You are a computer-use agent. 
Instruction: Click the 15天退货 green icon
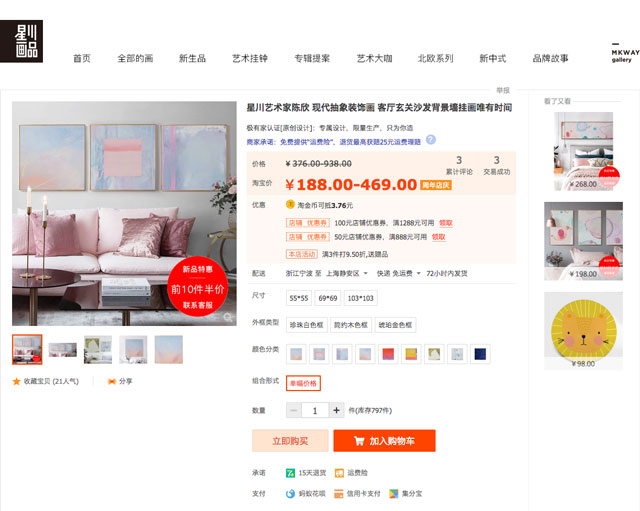(x=290, y=473)
